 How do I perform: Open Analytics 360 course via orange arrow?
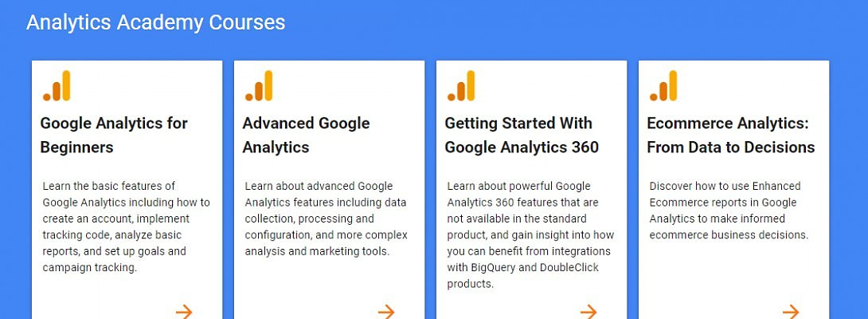pos(588,311)
